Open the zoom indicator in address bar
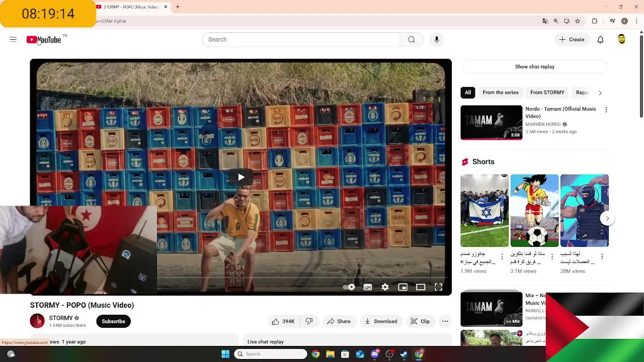Viewport: 644px width, 362px height. pos(556,21)
